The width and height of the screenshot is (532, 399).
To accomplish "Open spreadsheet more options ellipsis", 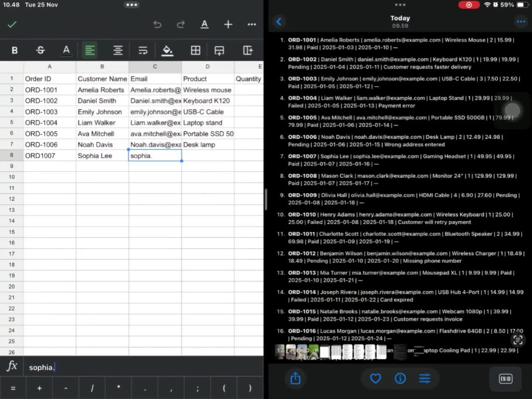I will (252, 24).
